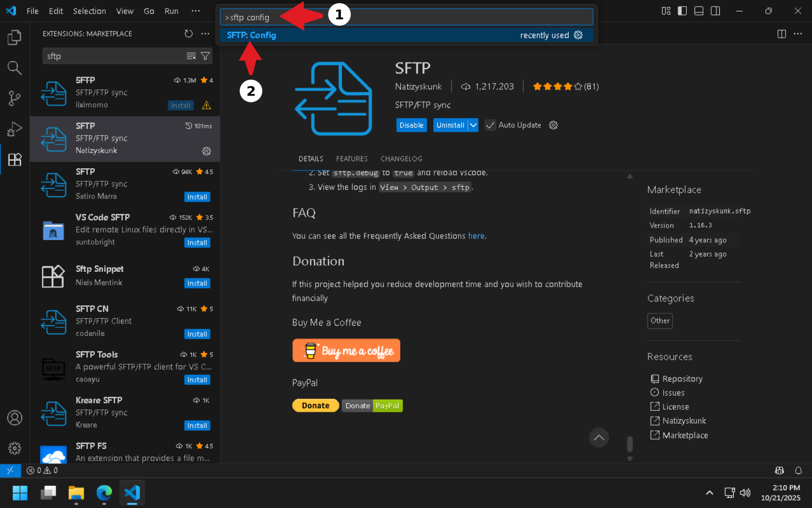Screen dimensions: 812x508
Task: Open the Run and Debug view
Action: [15, 129]
